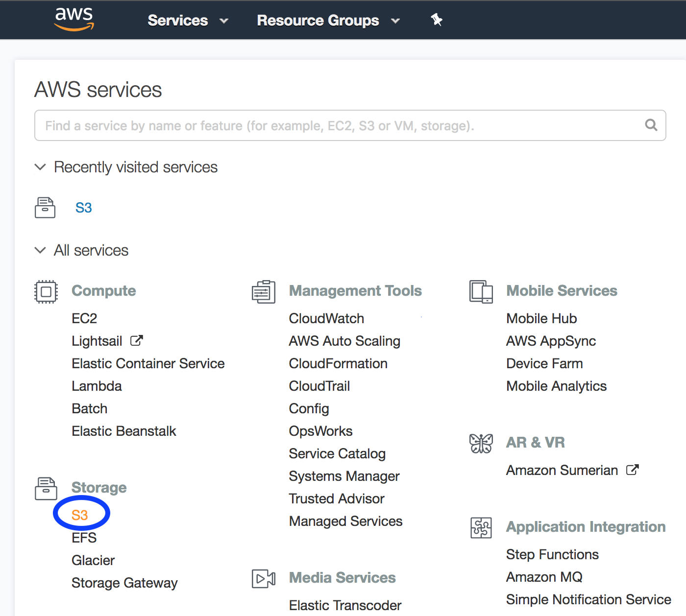Click the Storage category icon
686x616 pixels.
(46, 488)
